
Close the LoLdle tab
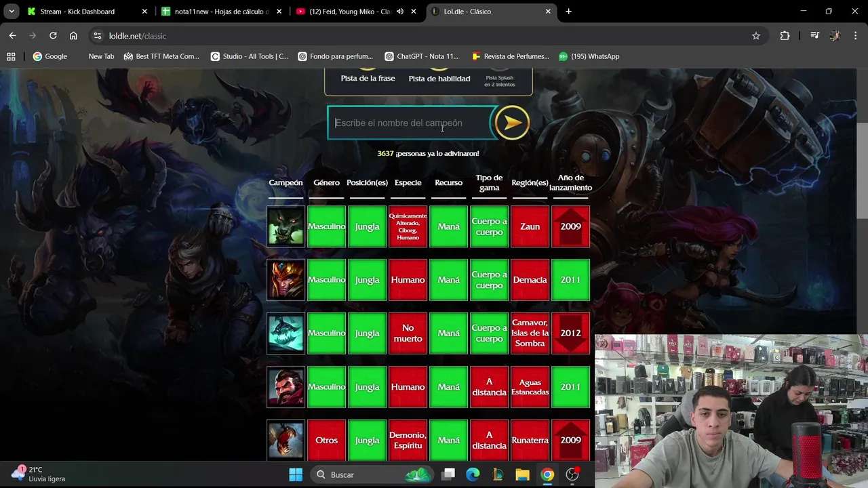(x=548, y=12)
